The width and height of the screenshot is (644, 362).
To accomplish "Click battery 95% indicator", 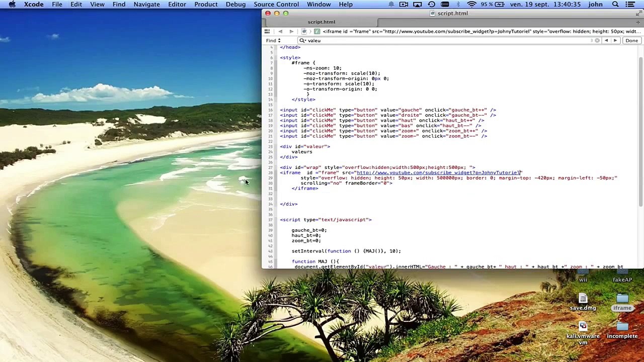I will [x=492, y=5].
